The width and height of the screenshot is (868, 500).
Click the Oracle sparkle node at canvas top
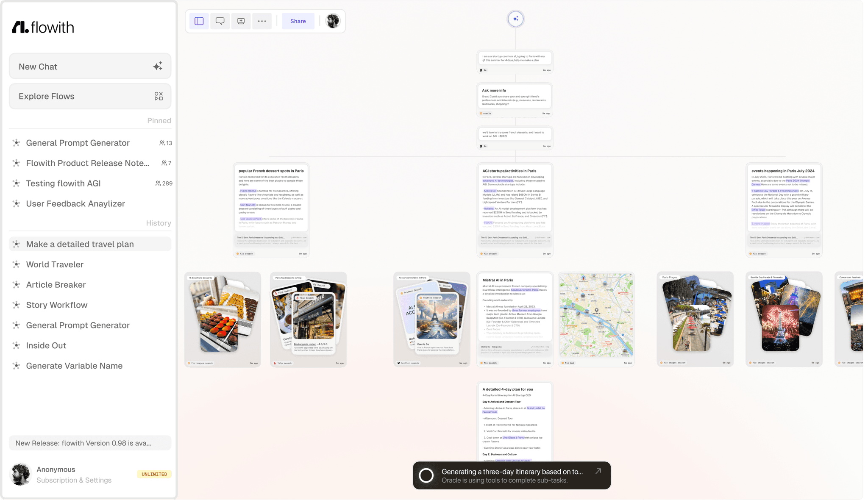click(515, 19)
